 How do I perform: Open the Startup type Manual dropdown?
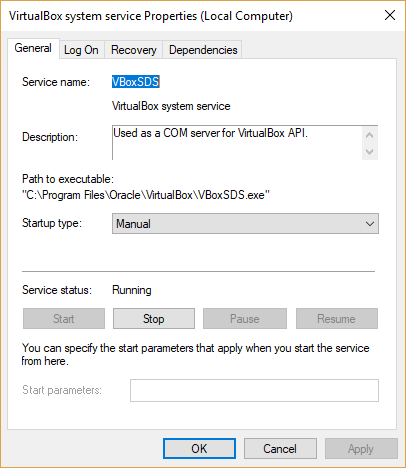(x=245, y=224)
